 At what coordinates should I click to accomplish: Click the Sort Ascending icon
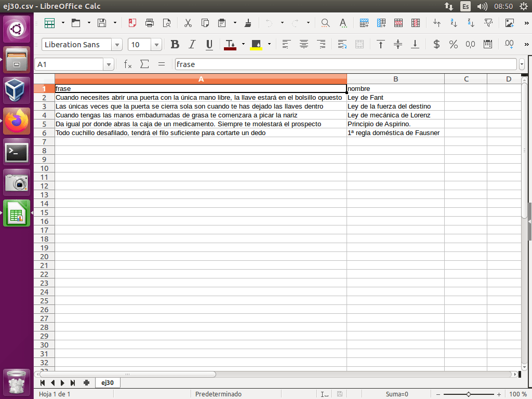437,23
